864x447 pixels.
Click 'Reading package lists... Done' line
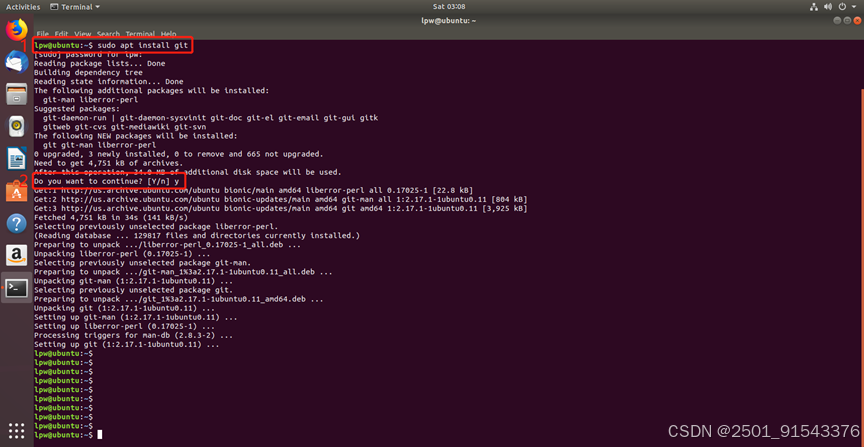click(x=99, y=63)
